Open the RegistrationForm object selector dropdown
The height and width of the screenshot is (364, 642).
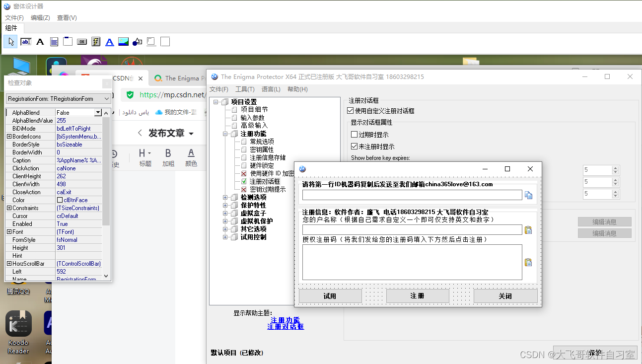click(x=107, y=98)
